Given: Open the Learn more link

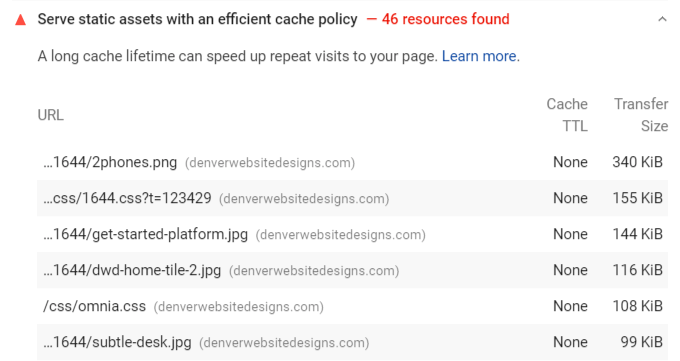Looking at the screenshot, I should (479, 56).
